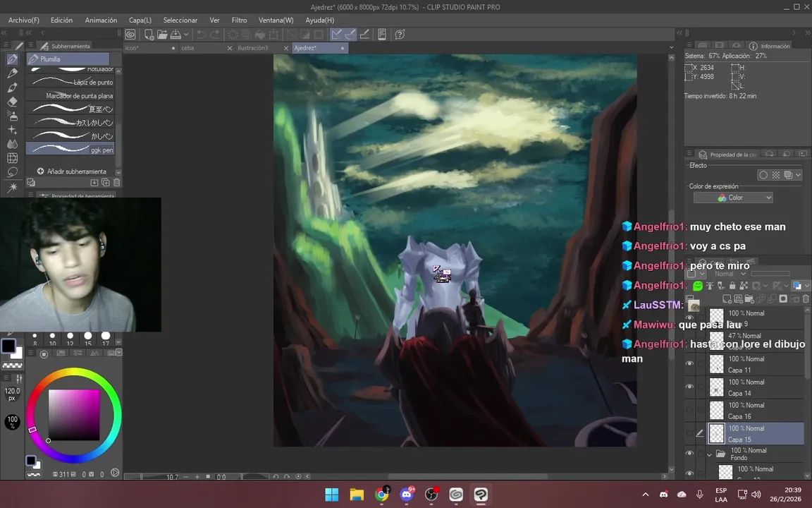Delete the selected sub tool
Image resolution: width=812 pixels, height=508 pixels.
117,183
